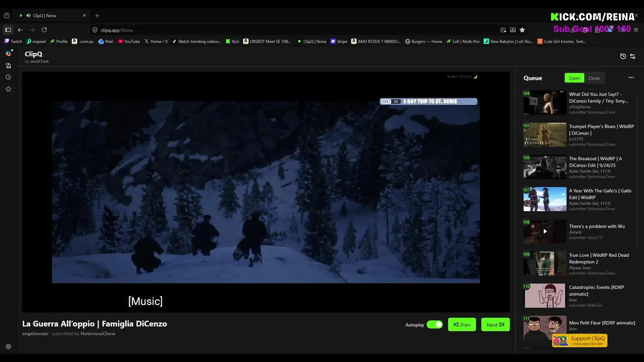
Task: Open the ClipQ | Reina bookmark
Action: [x=312, y=41]
